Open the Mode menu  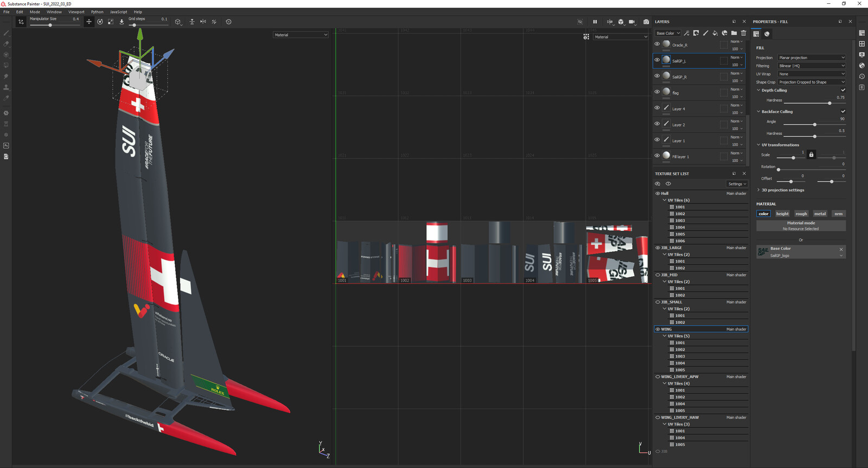click(35, 12)
